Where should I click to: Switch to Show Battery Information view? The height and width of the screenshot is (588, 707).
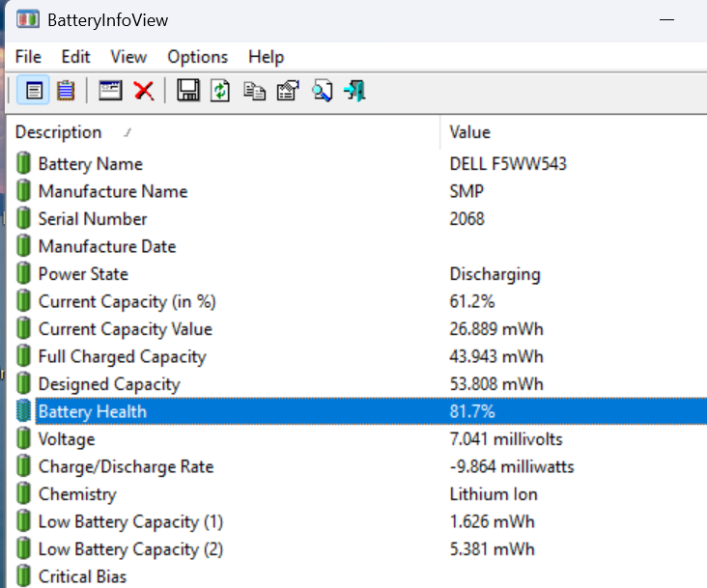[34, 91]
